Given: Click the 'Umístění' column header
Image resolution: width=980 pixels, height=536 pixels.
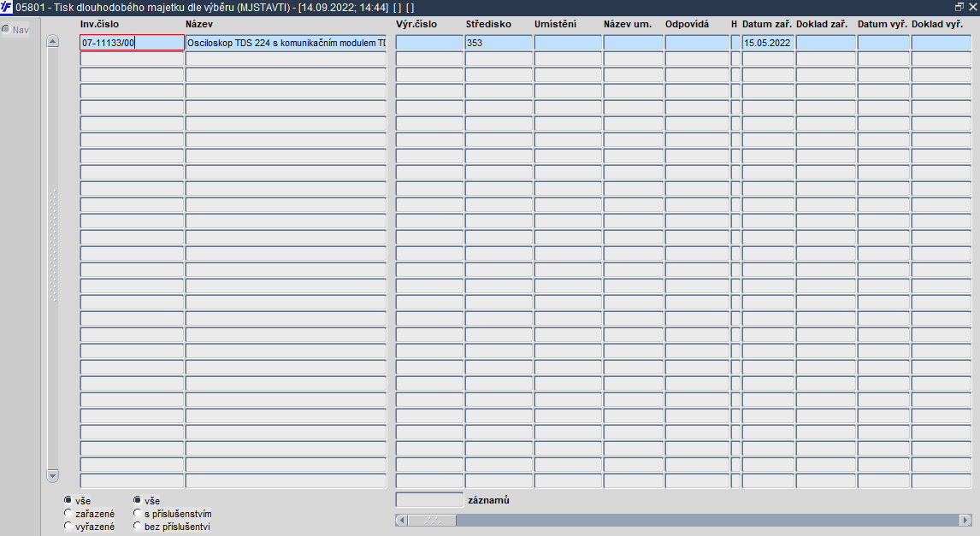Looking at the screenshot, I should pos(555,24).
